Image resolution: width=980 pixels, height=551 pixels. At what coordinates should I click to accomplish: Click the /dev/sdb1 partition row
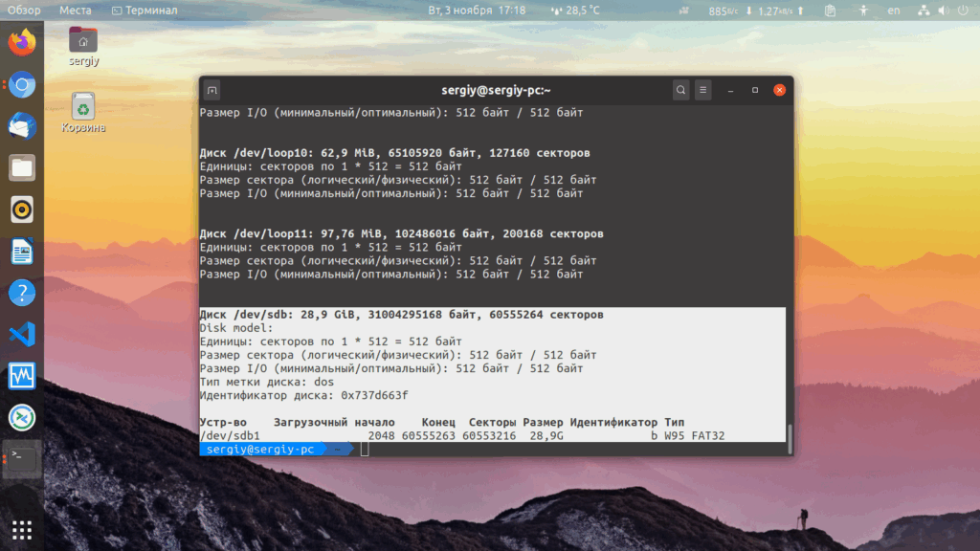(x=462, y=435)
